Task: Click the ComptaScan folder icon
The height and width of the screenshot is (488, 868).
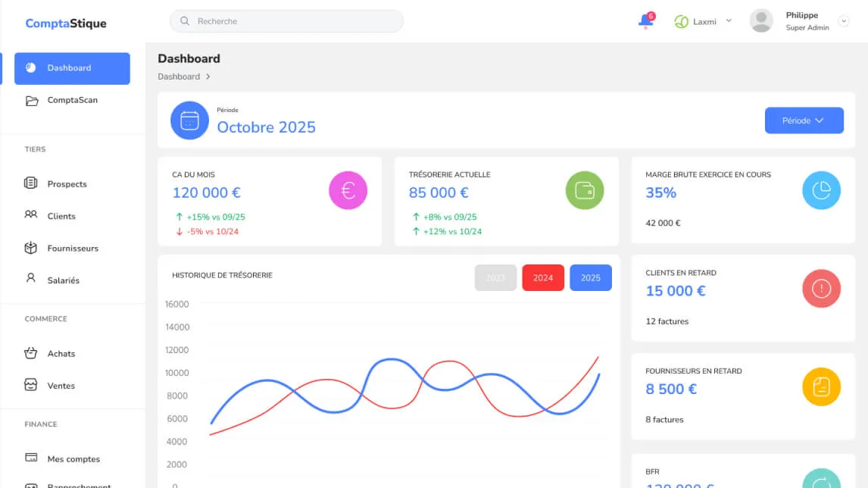Action: pos(32,100)
